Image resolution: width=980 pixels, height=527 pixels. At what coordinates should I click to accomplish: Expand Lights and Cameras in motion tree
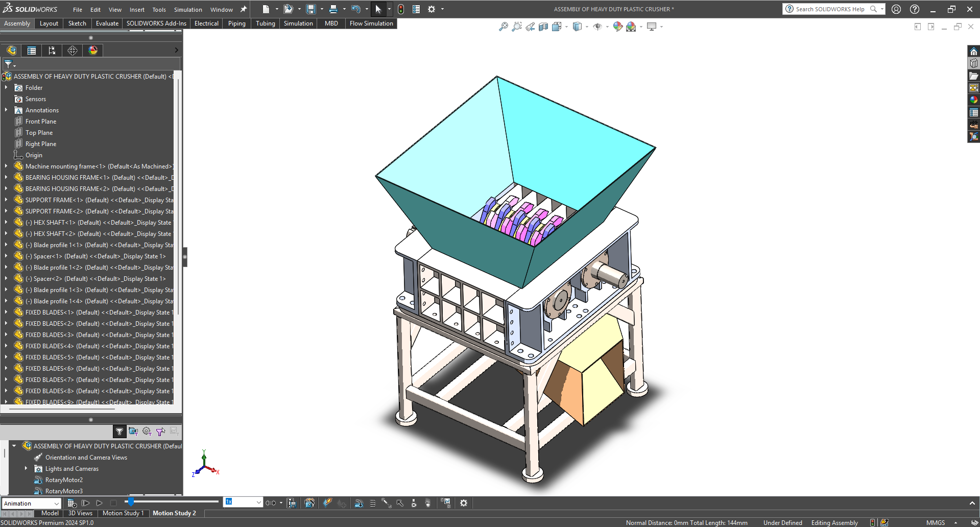pos(26,468)
